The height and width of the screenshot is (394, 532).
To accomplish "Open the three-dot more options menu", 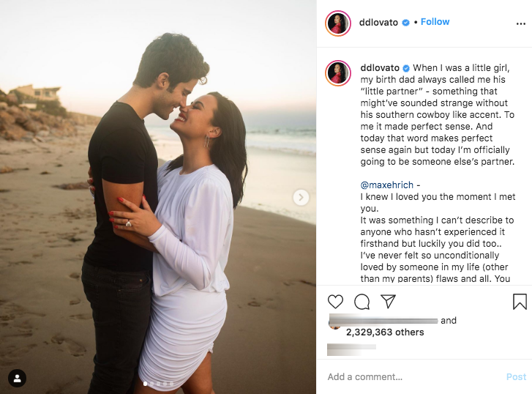I will click(x=521, y=23).
